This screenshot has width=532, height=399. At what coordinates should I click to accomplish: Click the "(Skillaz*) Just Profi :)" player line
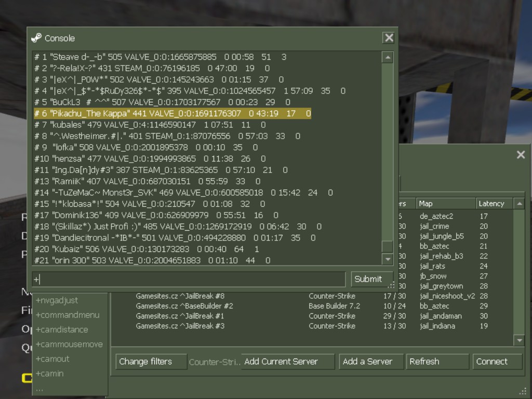point(178,227)
